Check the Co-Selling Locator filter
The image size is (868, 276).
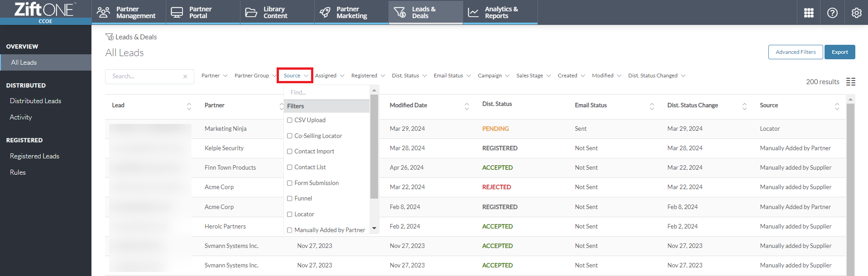[290, 136]
